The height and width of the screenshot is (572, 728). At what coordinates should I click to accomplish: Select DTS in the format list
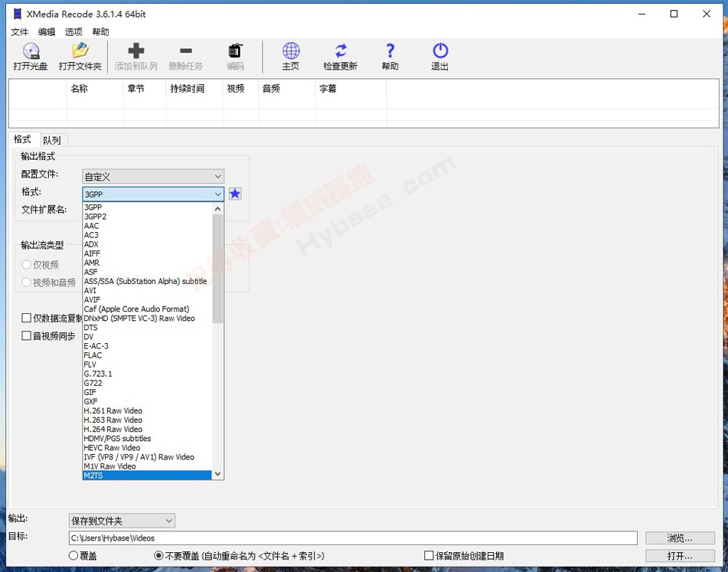(x=147, y=328)
